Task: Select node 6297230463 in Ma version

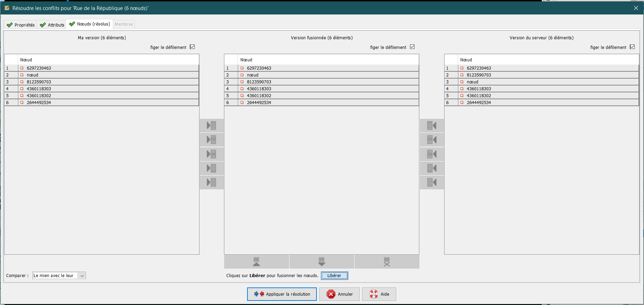Action: [x=102, y=68]
